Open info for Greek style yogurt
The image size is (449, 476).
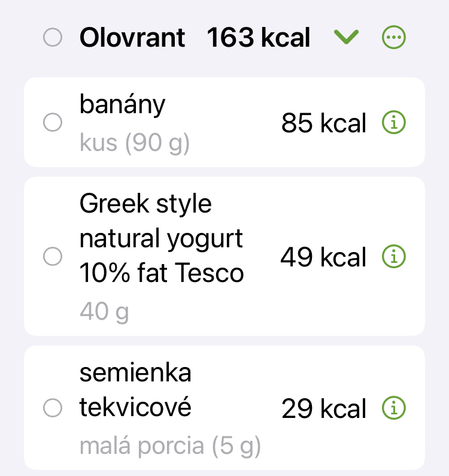pos(393,257)
